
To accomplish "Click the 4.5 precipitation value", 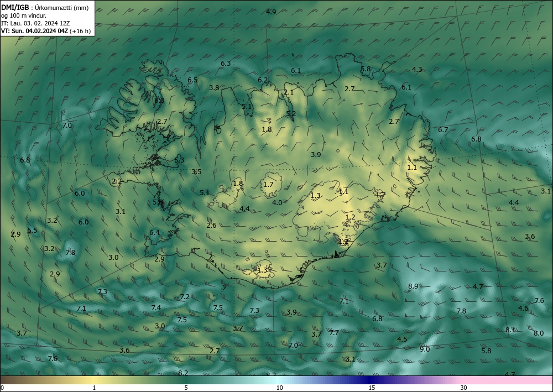I will [x=402, y=339].
